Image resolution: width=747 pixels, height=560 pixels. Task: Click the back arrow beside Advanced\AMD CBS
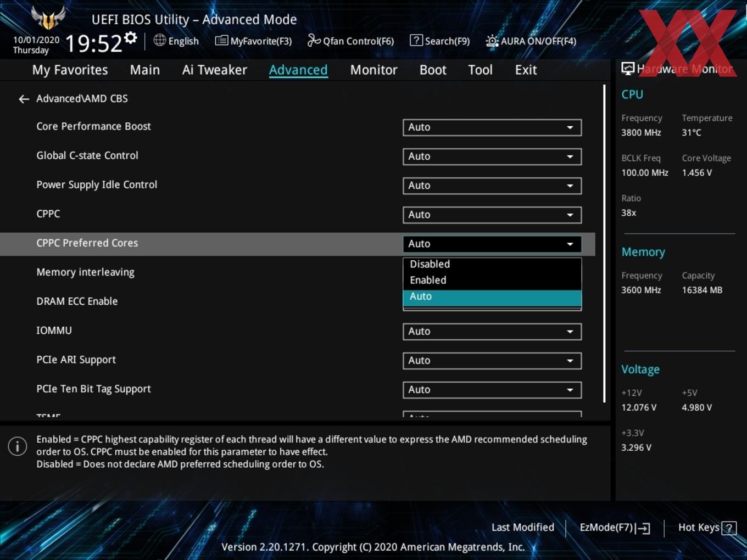coord(24,99)
